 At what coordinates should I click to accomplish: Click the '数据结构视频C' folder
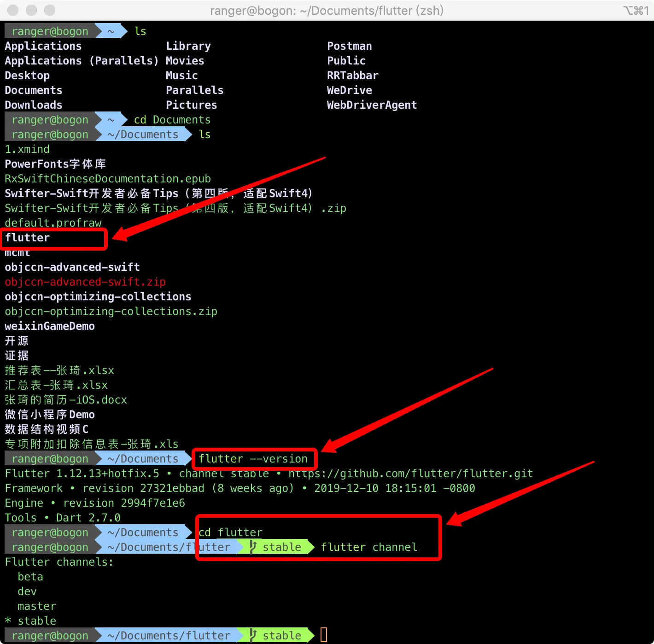47,429
